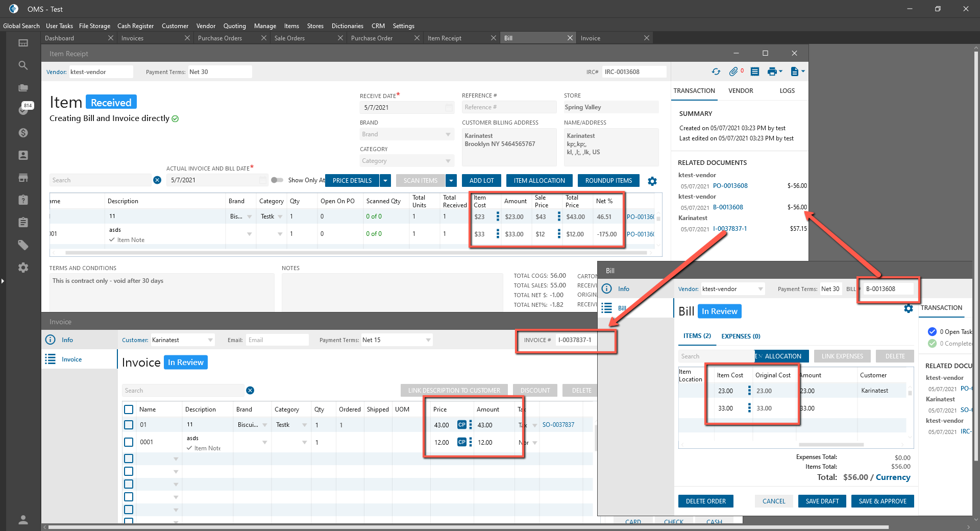
Task: Click the Reference # input field
Action: pos(508,107)
